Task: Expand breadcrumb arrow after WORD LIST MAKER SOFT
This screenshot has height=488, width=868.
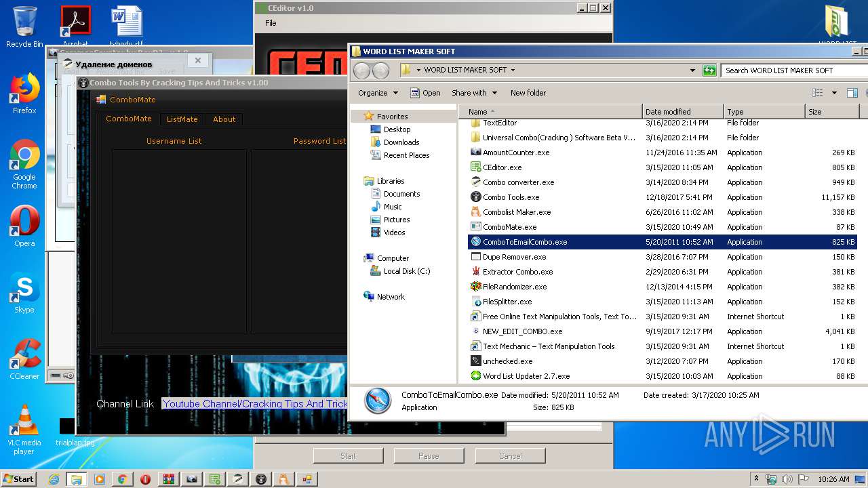Action: pyautogui.click(x=513, y=70)
